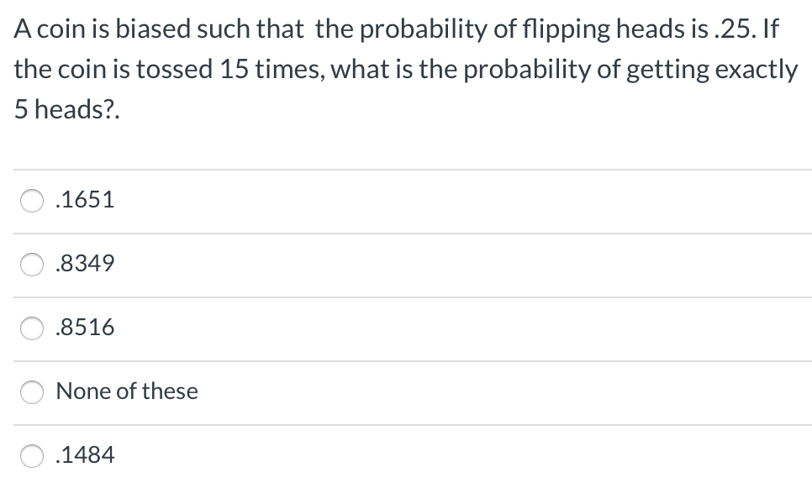812x504 pixels.
Task: Click the answer labeled .1651
Action: click(x=84, y=200)
